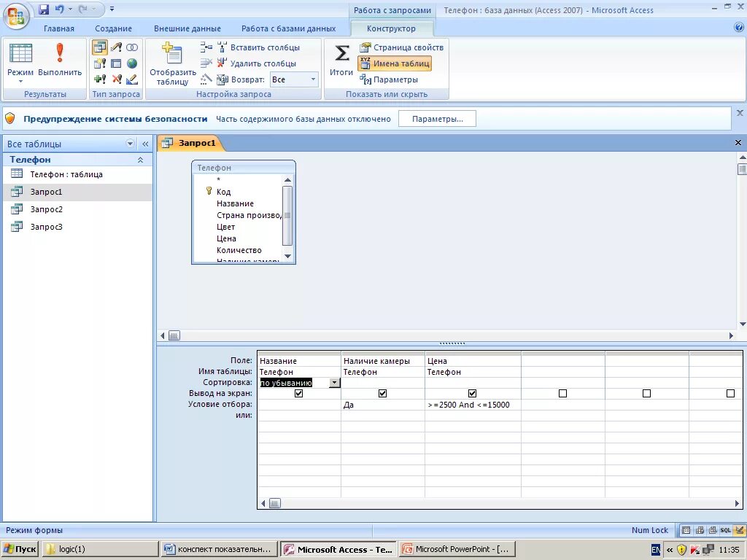Collapse the Телефон group in navigation
The width and height of the screenshot is (747, 560).
click(x=141, y=160)
